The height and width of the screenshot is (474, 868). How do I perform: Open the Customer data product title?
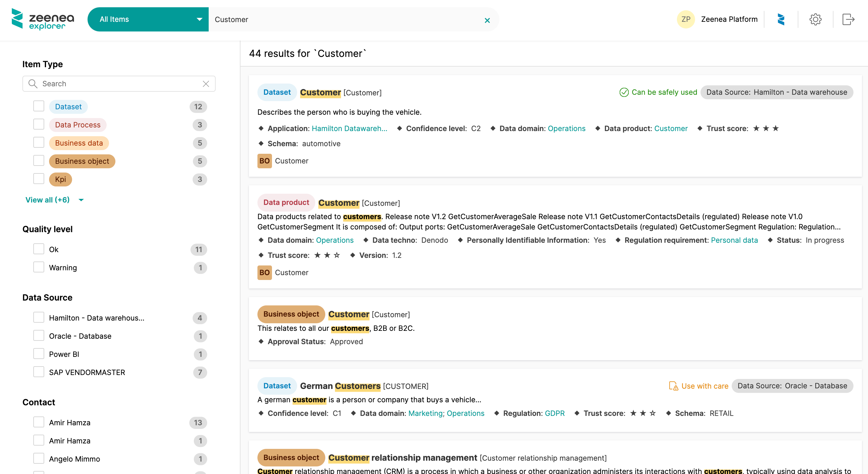click(x=339, y=203)
